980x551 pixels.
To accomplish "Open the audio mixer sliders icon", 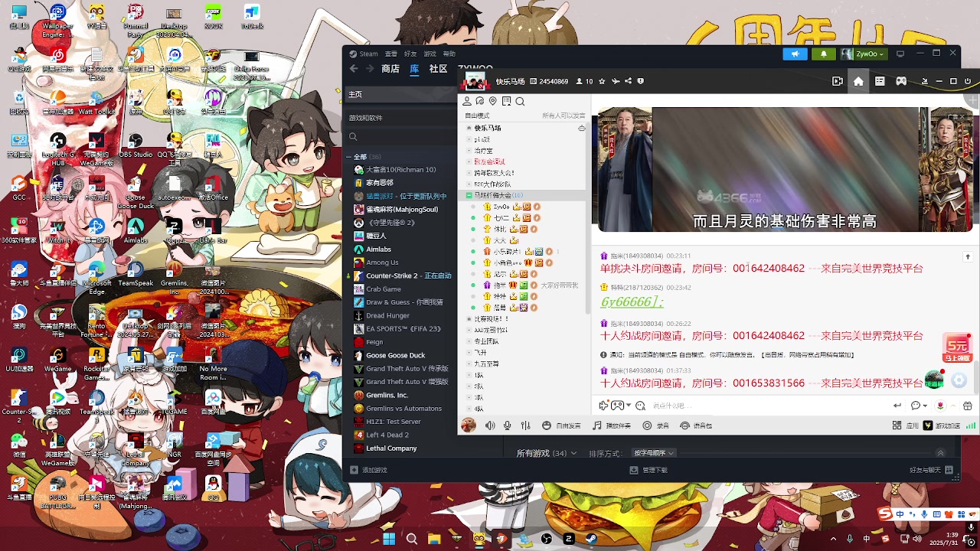I will (x=525, y=425).
